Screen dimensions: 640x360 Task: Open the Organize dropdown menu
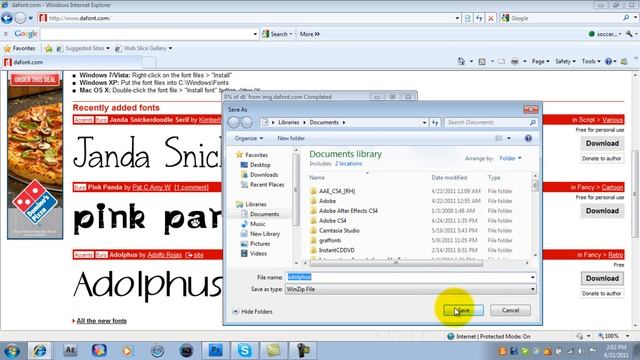[x=249, y=138]
